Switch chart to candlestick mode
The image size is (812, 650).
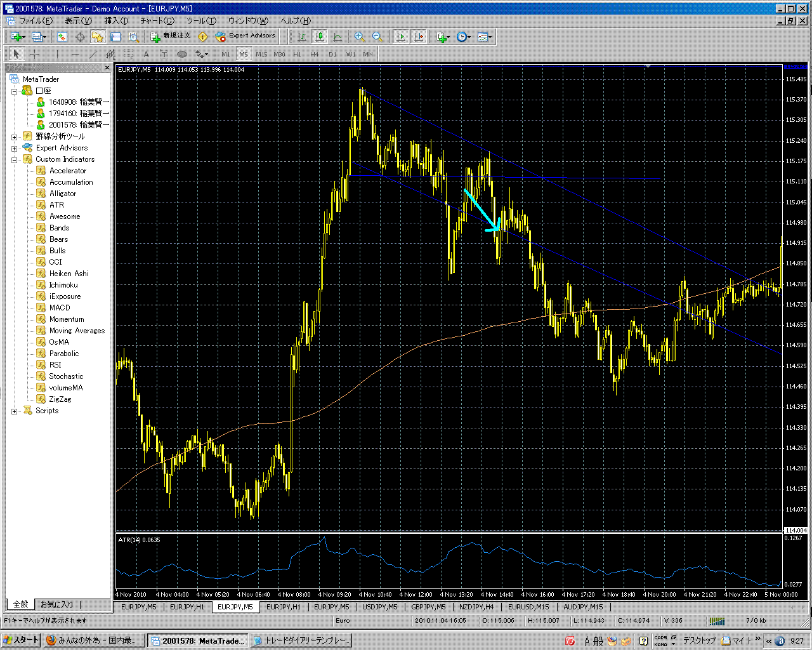tap(320, 37)
